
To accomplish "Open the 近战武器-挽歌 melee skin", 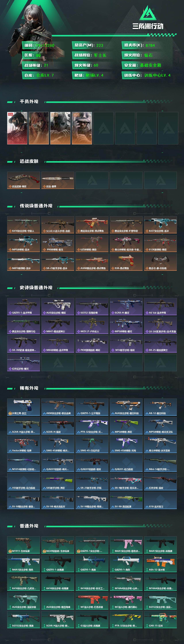I will pyautogui.click(x=24, y=180).
